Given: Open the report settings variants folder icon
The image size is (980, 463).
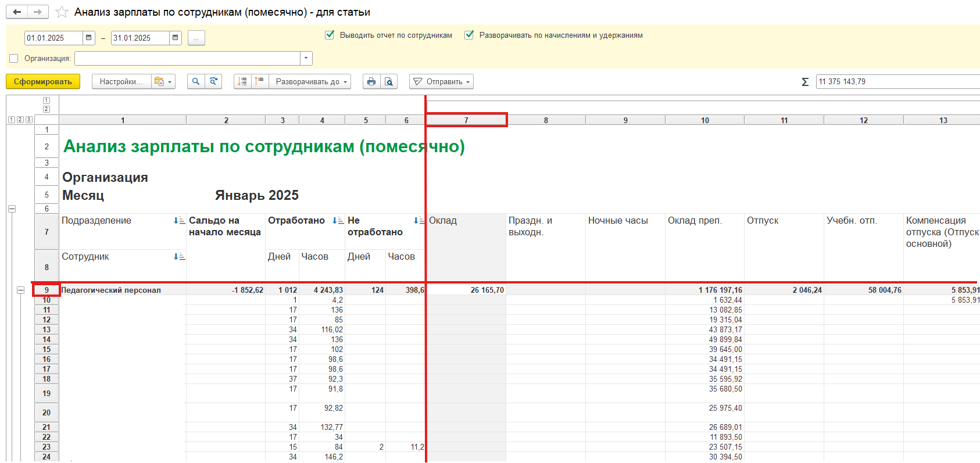Looking at the screenshot, I should pyautogui.click(x=163, y=82).
